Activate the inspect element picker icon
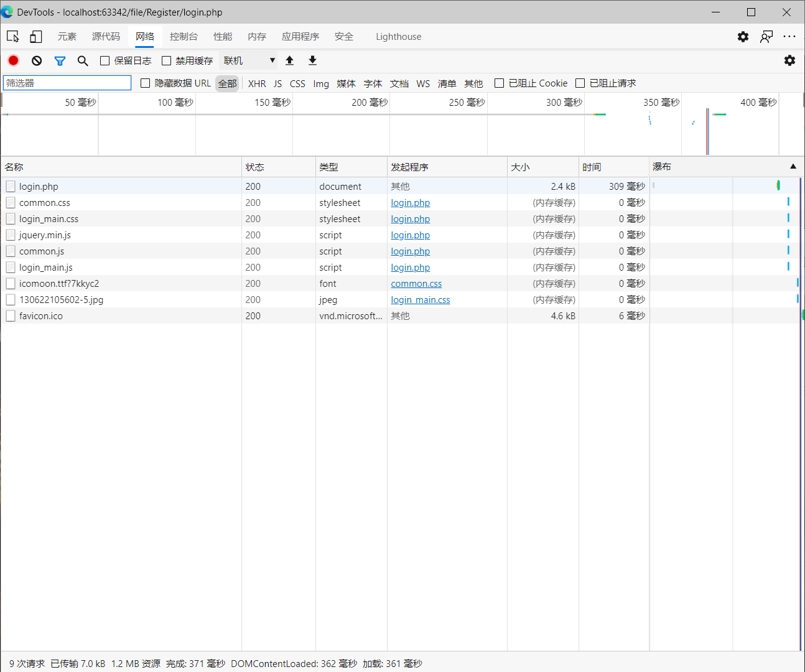This screenshot has width=805, height=672. click(x=13, y=37)
